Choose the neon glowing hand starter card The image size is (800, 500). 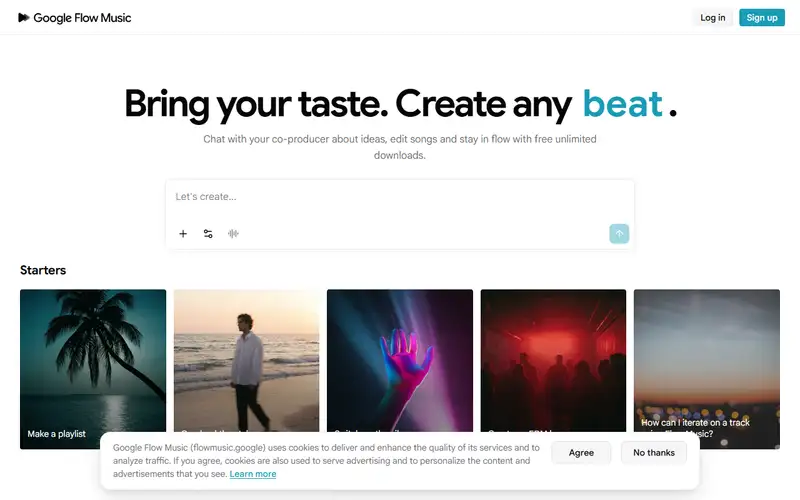[400, 361]
